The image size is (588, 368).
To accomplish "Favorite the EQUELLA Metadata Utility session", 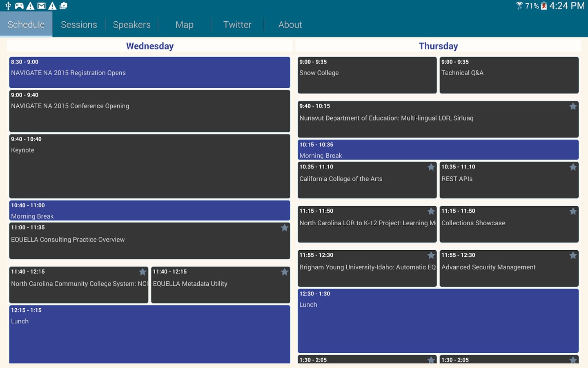I will (x=285, y=272).
